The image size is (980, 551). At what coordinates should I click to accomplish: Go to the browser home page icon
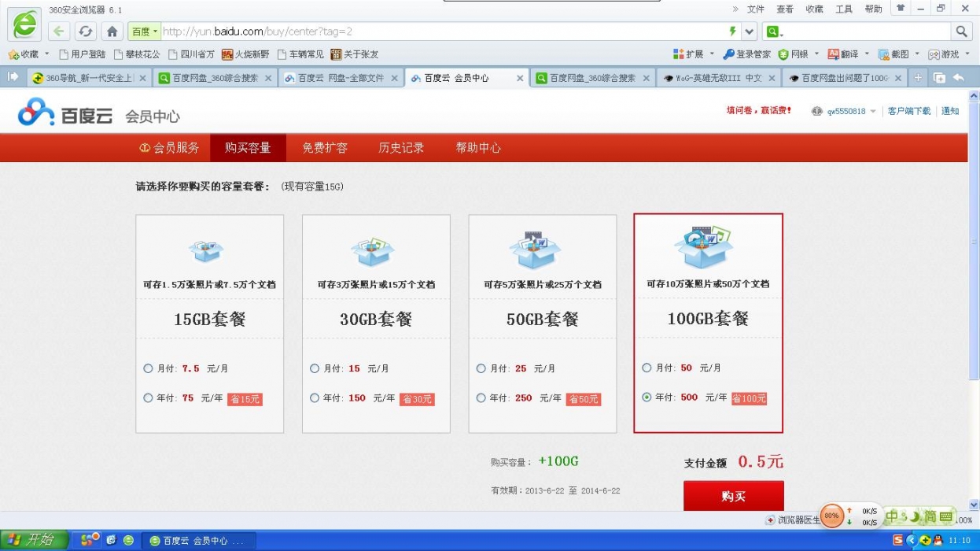(x=112, y=31)
